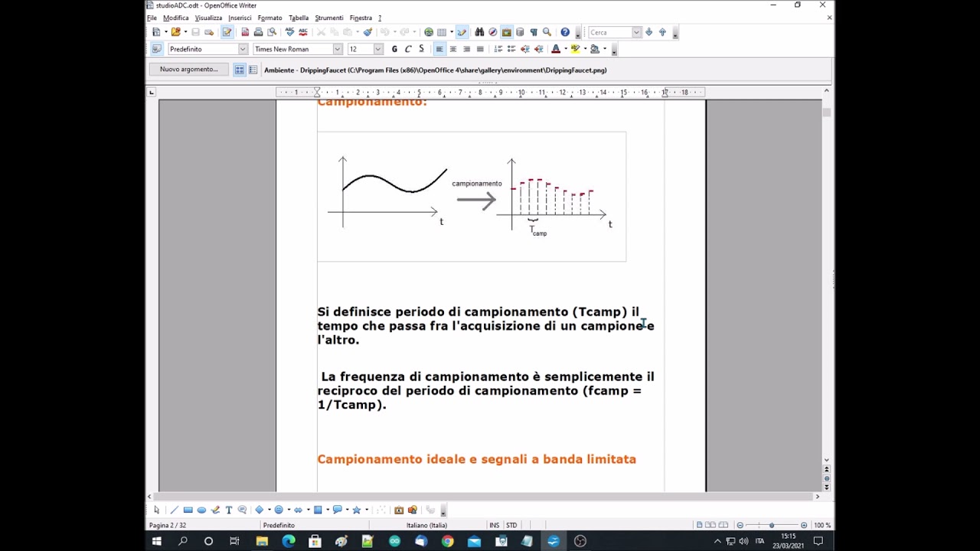Select the Rectangle drawing tool
Viewport: 980px width, 551px height.
(x=188, y=510)
